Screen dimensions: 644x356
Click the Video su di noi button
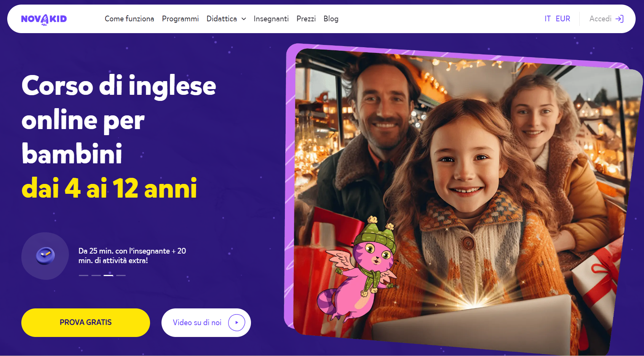click(x=206, y=322)
